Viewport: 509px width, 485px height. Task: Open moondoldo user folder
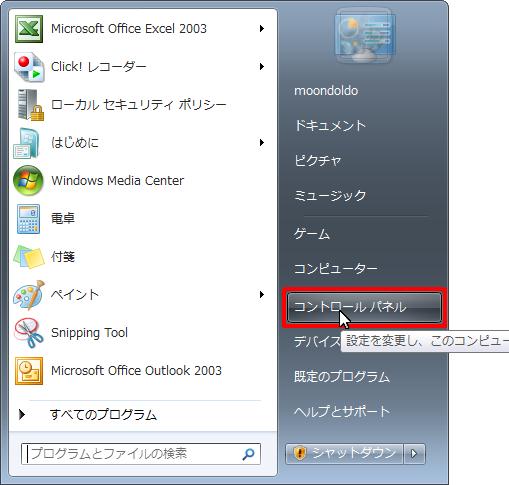coord(326,91)
